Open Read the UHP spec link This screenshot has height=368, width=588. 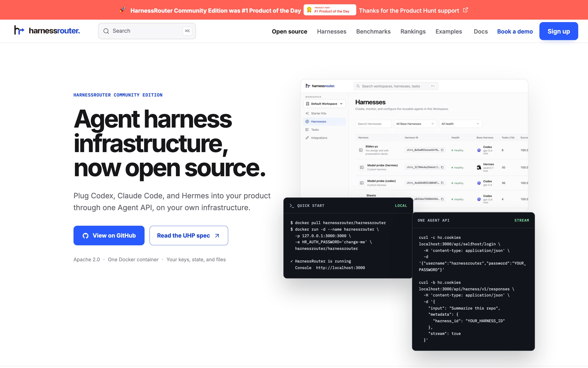tap(189, 235)
